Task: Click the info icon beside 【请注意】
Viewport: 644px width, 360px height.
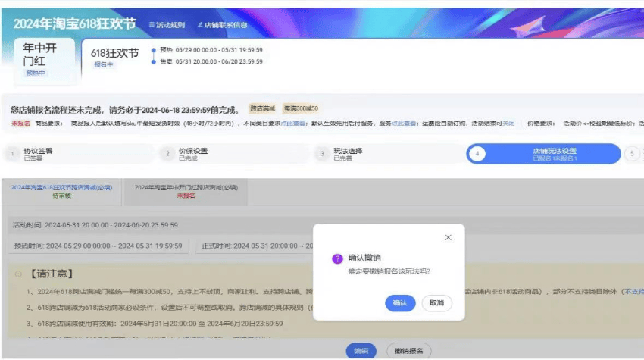Action: (18, 274)
